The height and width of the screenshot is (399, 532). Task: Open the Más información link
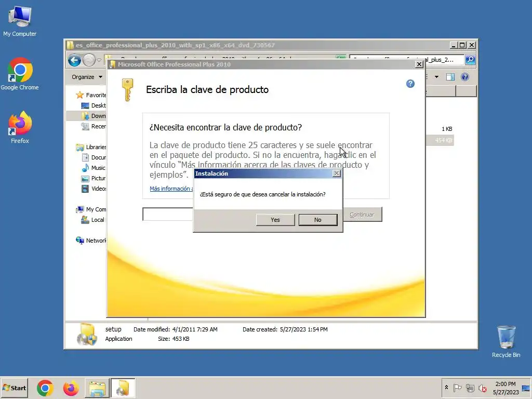pyautogui.click(x=170, y=189)
